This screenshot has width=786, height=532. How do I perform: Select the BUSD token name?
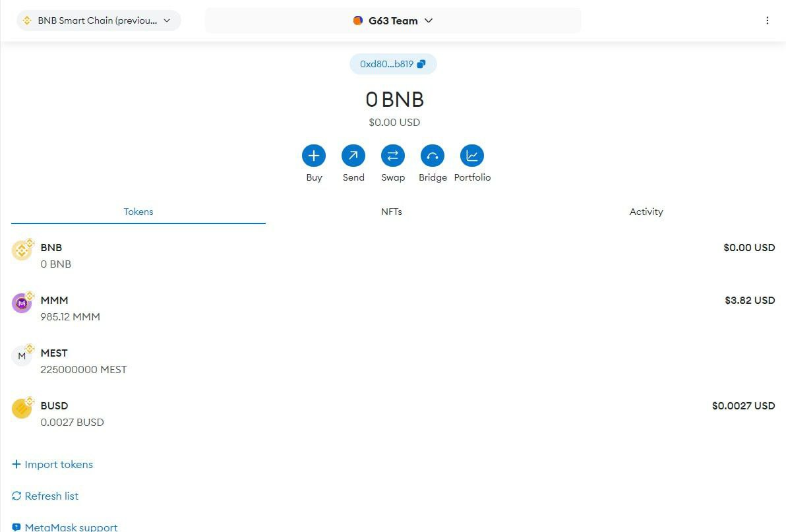tap(54, 405)
